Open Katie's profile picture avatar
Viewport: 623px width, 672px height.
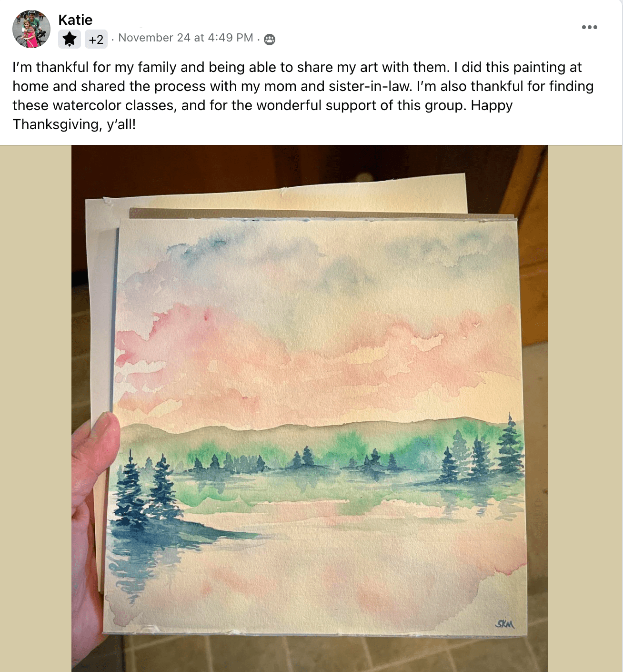click(x=31, y=29)
